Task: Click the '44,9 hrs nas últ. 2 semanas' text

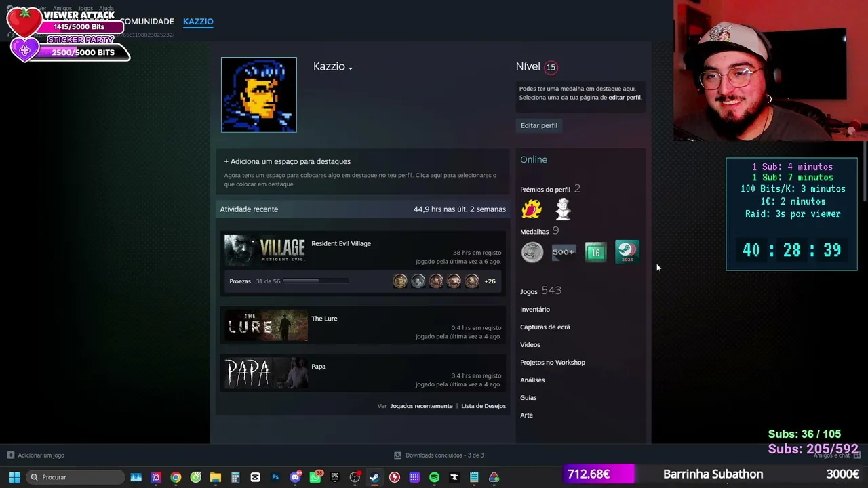Action: (460, 209)
